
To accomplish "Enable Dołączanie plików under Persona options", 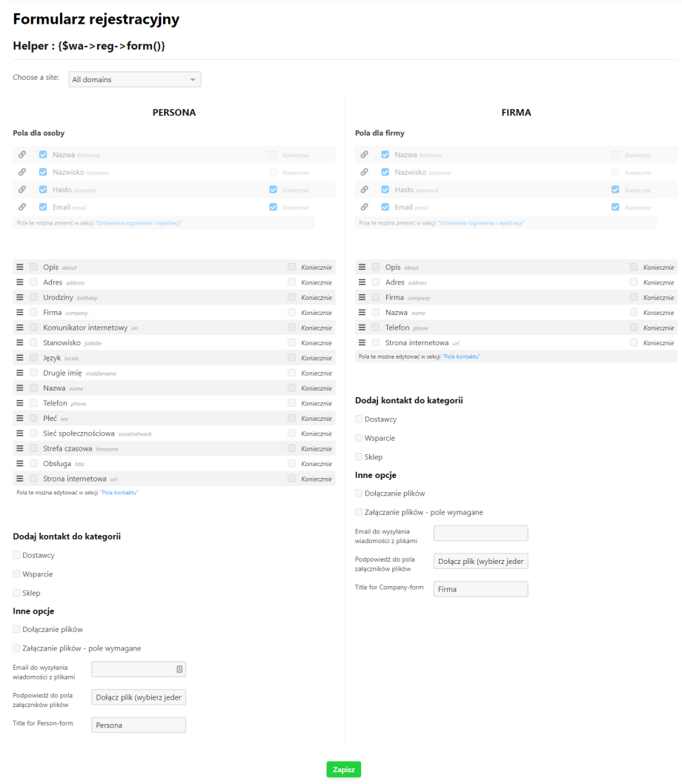I will pyautogui.click(x=17, y=629).
